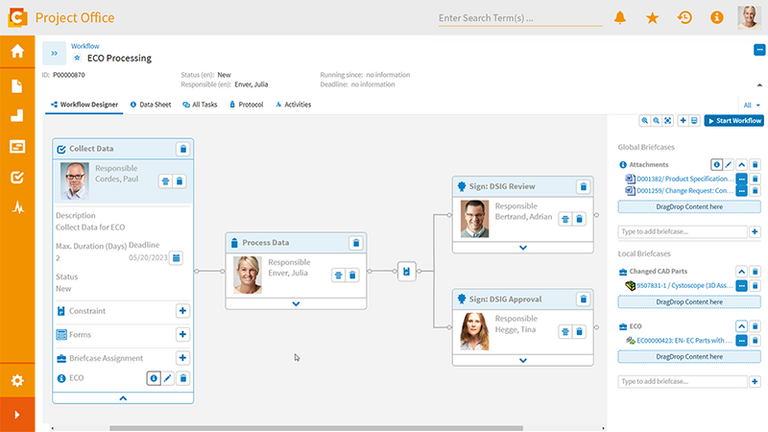The width and height of the screenshot is (768, 432).
Task: Delete the ECO local briefcase
Action: [x=755, y=326]
